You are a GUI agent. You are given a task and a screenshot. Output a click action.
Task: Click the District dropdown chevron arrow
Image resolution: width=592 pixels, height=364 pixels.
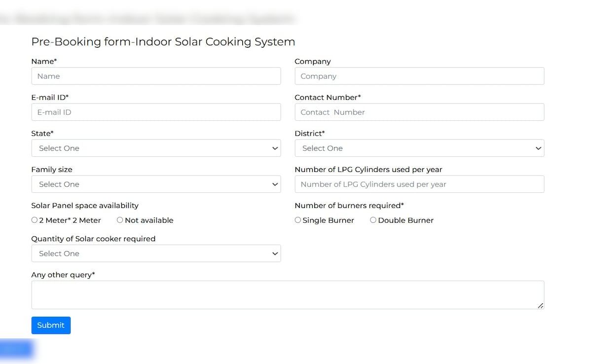coord(539,148)
